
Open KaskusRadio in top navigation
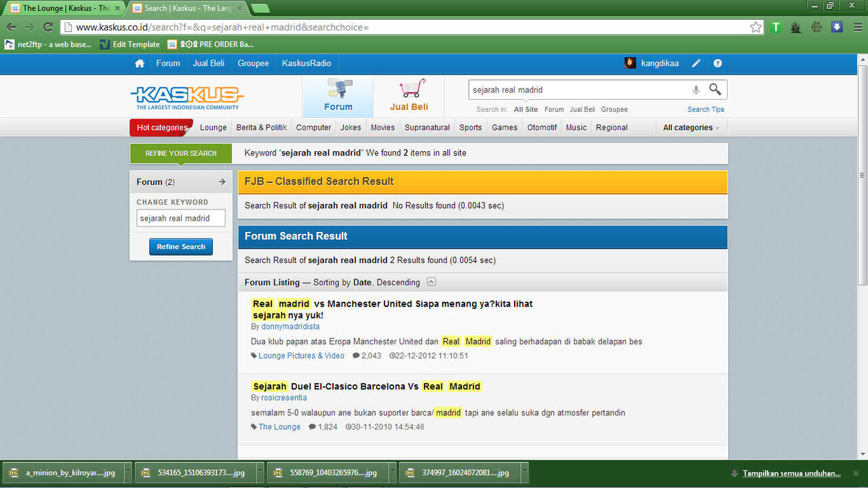click(x=307, y=63)
